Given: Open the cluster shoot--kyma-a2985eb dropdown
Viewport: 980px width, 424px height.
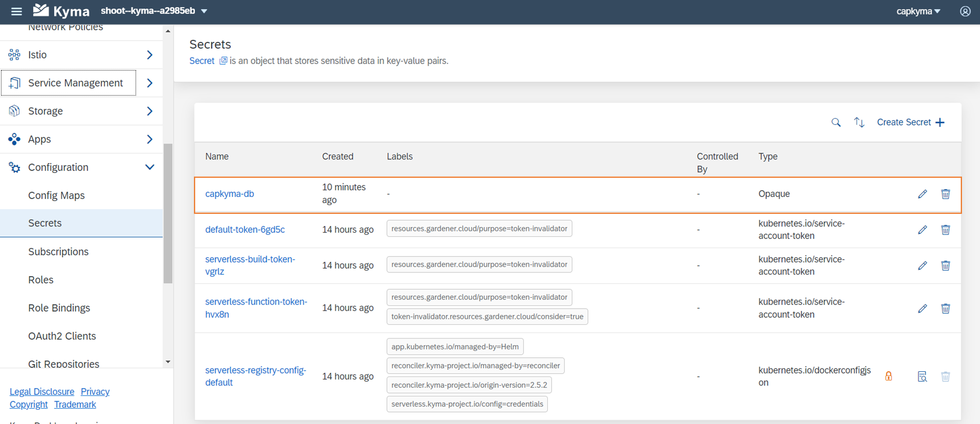Looking at the screenshot, I should pos(154,11).
